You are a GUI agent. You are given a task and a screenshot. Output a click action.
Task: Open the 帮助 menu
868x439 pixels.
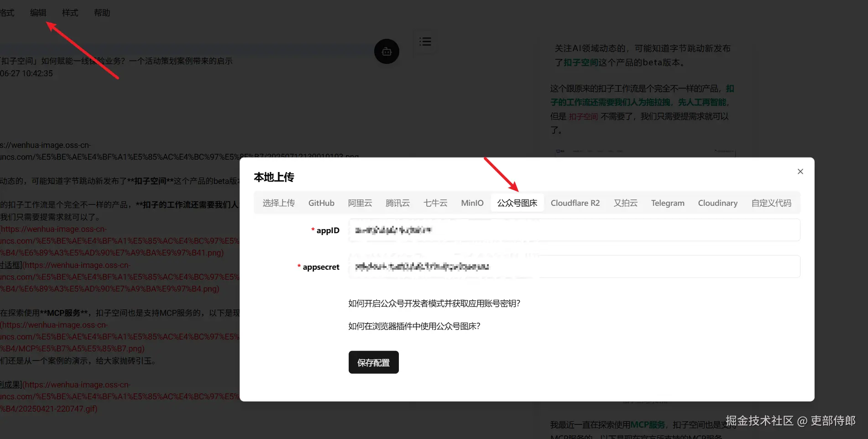(101, 12)
